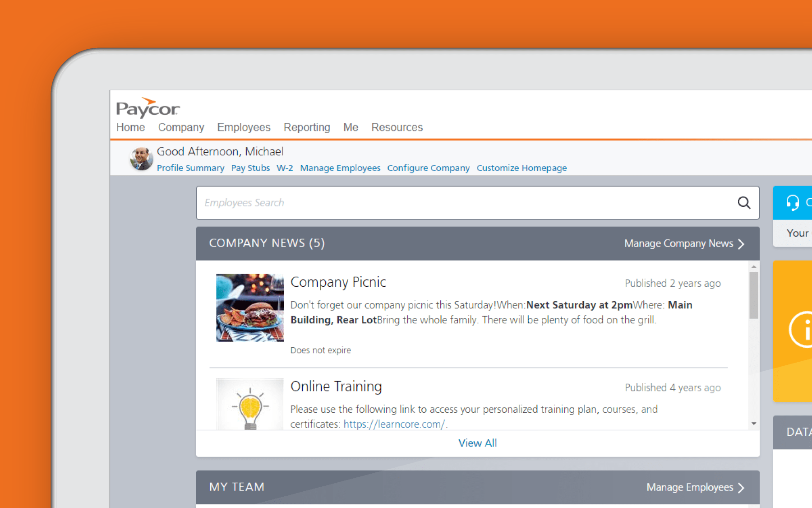
Task: Open the Pay Stubs link
Action: tap(250, 168)
